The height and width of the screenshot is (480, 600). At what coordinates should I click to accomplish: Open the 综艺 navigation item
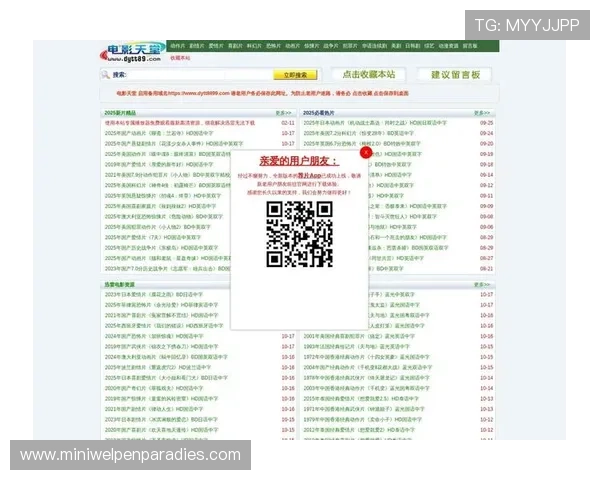point(429,46)
